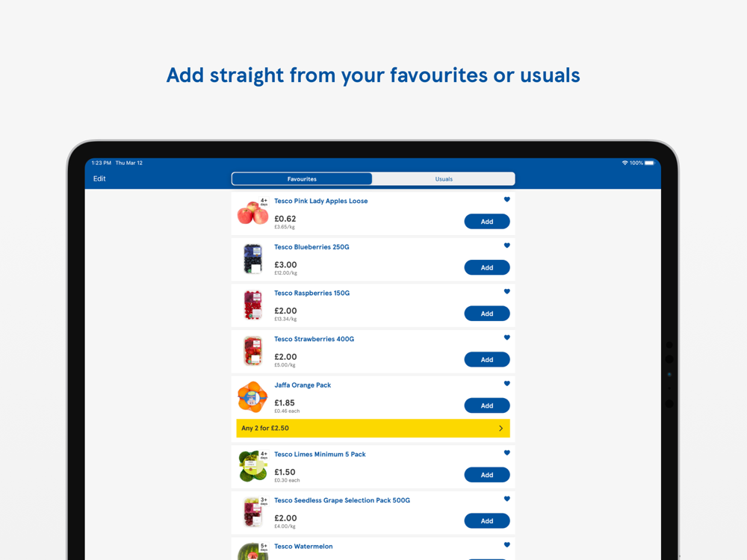Switch to the Usuals tab
The height and width of the screenshot is (560, 747).
[x=444, y=179]
